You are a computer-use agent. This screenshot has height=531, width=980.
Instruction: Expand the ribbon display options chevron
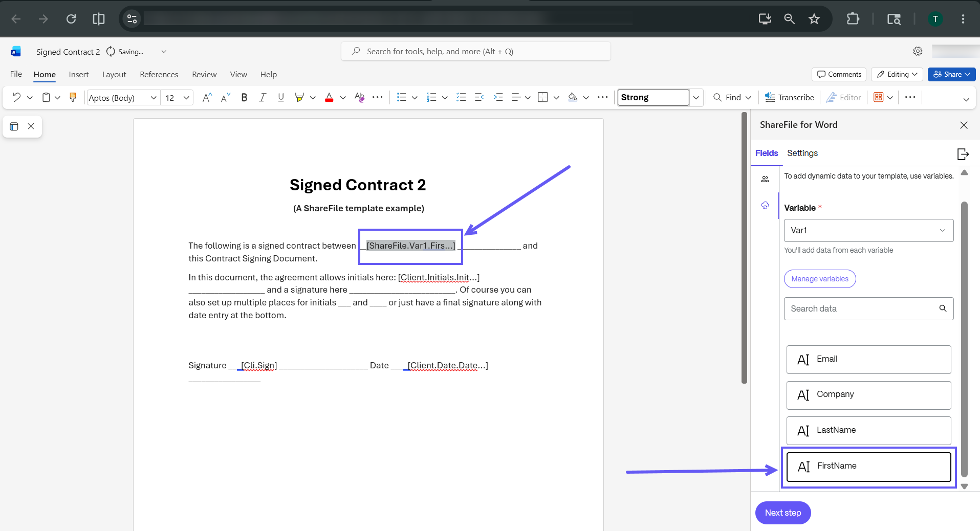(966, 99)
